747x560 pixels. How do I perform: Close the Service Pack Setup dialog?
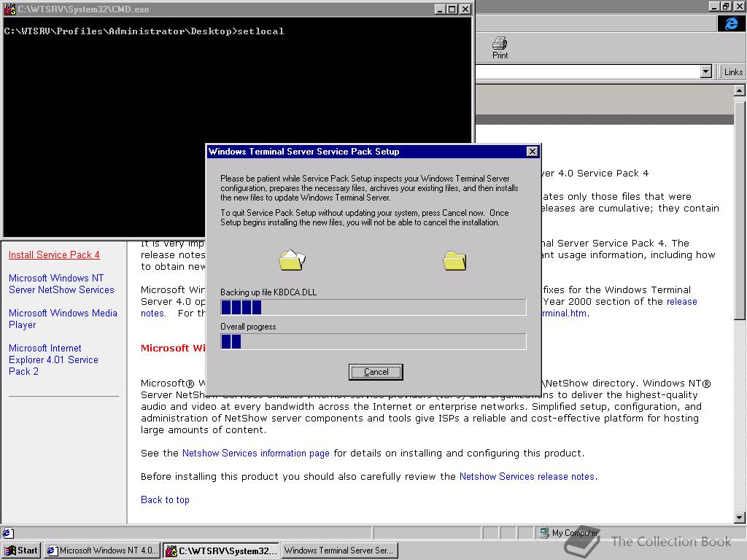click(532, 152)
